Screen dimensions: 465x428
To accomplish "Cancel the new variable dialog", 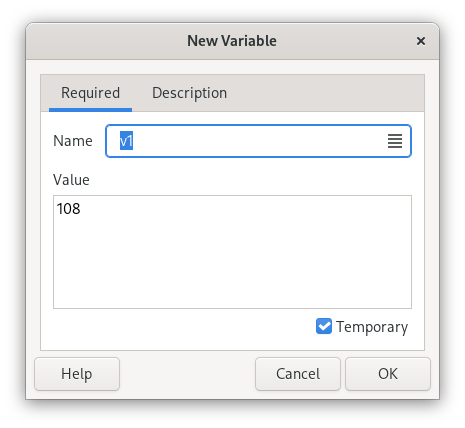I will point(298,374).
